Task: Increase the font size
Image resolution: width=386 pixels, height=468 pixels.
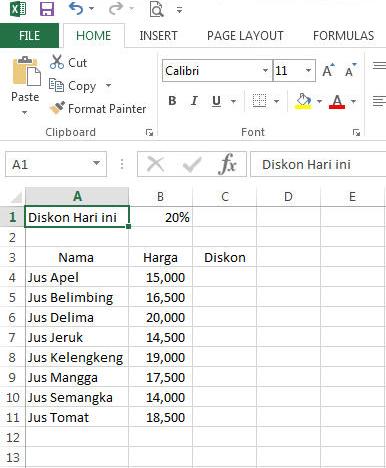Action: (329, 71)
